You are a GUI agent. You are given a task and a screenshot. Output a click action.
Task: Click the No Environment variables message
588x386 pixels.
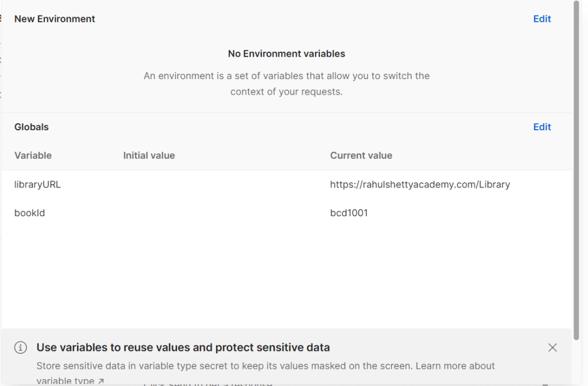[x=287, y=54]
